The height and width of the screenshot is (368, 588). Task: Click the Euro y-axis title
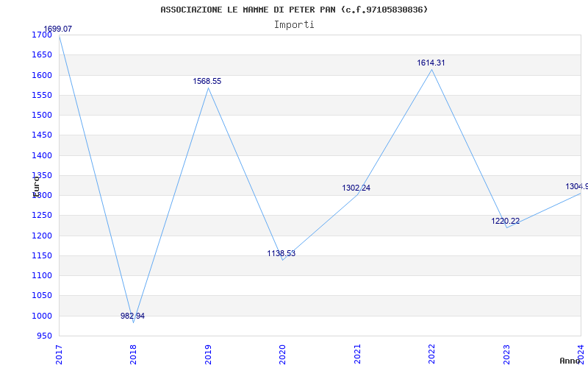[36, 186]
